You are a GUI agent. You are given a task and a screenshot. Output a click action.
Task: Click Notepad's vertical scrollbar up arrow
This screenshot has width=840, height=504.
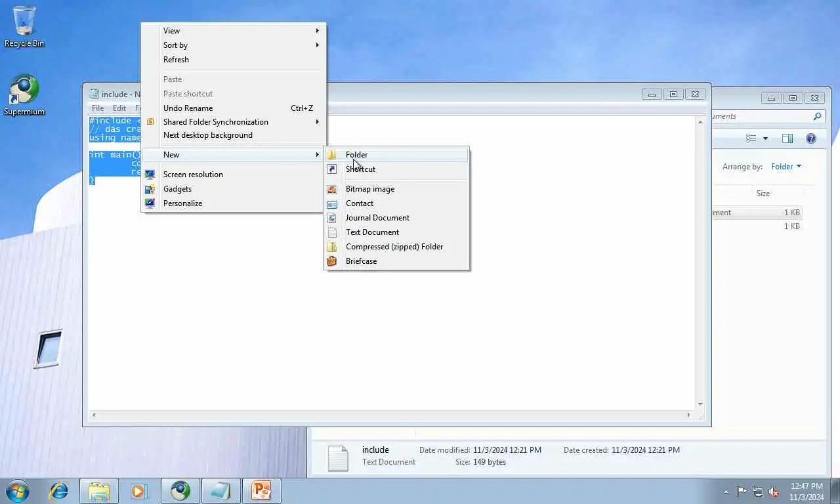click(x=700, y=122)
